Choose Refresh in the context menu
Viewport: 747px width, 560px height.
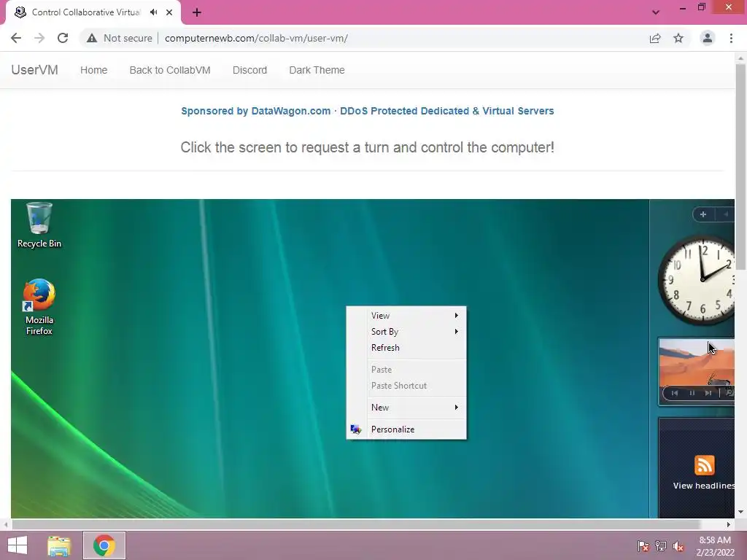click(x=406, y=348)
